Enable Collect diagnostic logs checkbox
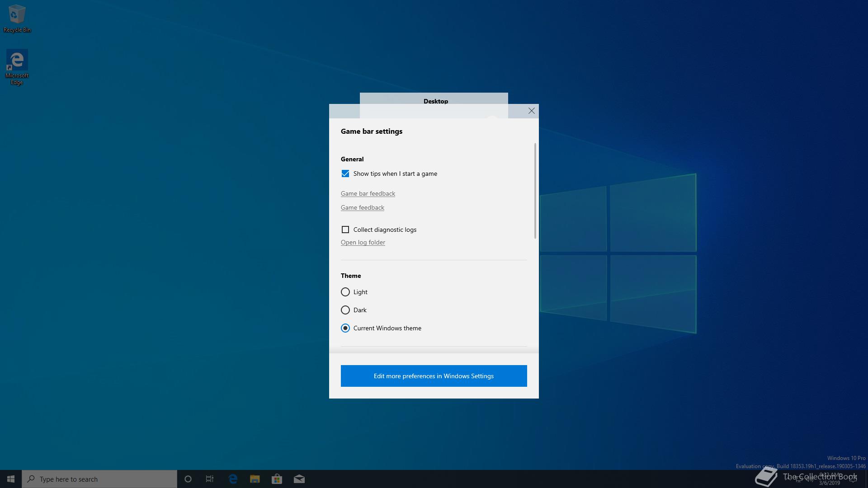The image size is (868, 488). pos(345,230)
